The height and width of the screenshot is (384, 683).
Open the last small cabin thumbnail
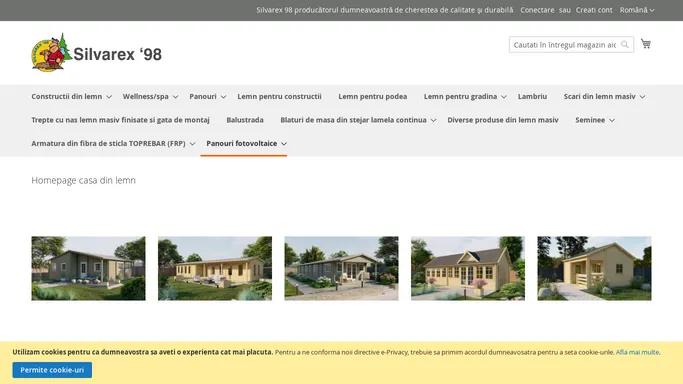point(594,268)
